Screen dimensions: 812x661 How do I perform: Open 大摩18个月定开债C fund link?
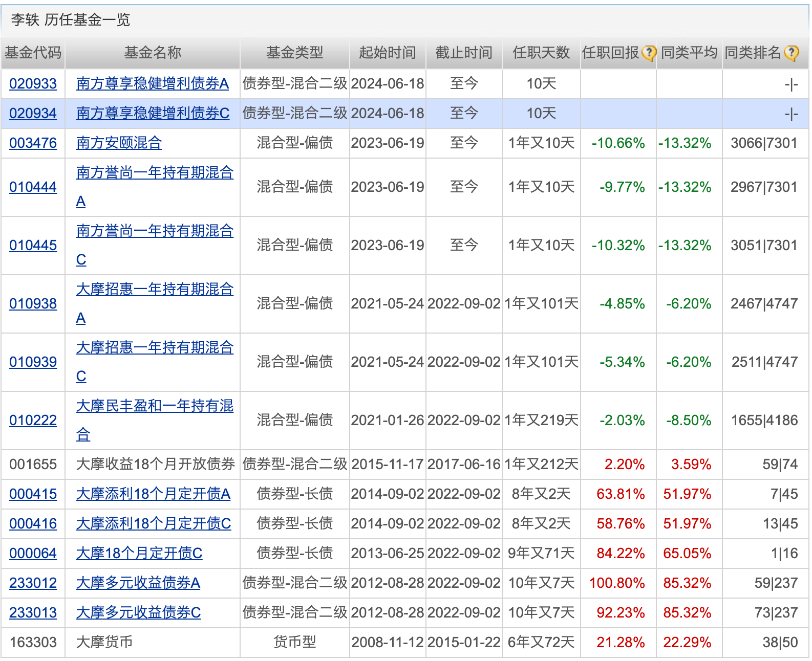pyautogui.click(x=139, y=554)
